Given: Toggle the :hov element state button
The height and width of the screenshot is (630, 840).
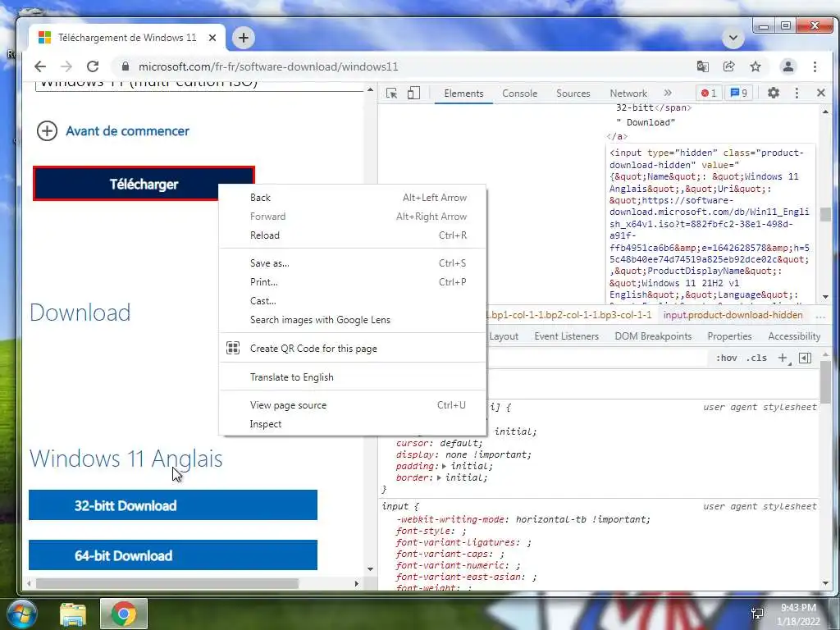Looking at the screenshot, I should point(727,358).
